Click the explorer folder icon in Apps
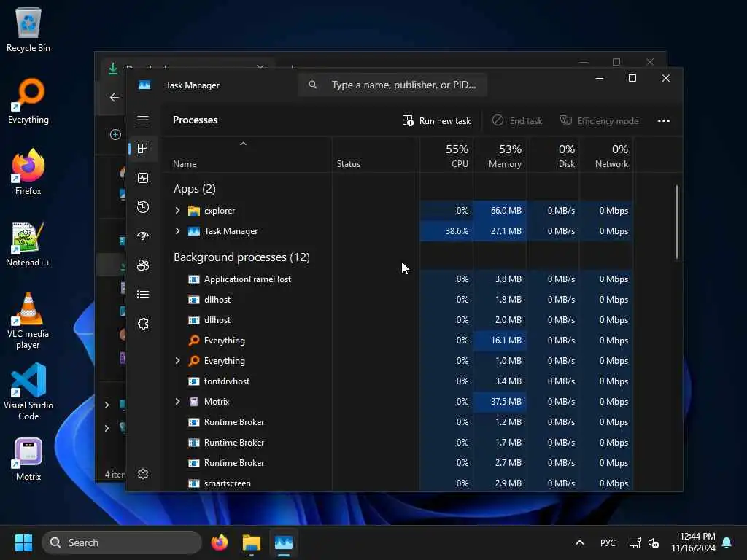This screenshot has height=560, width=747. click(x=194, y=211)
